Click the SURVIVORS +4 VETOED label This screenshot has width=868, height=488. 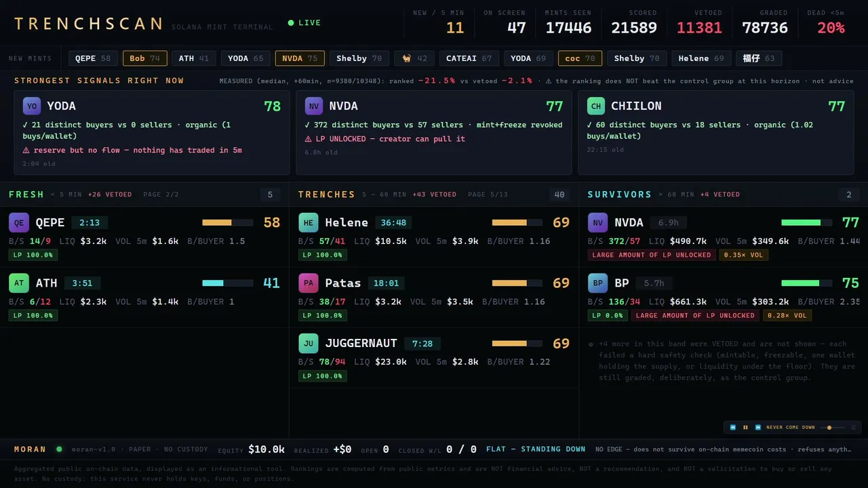[720, 195]
